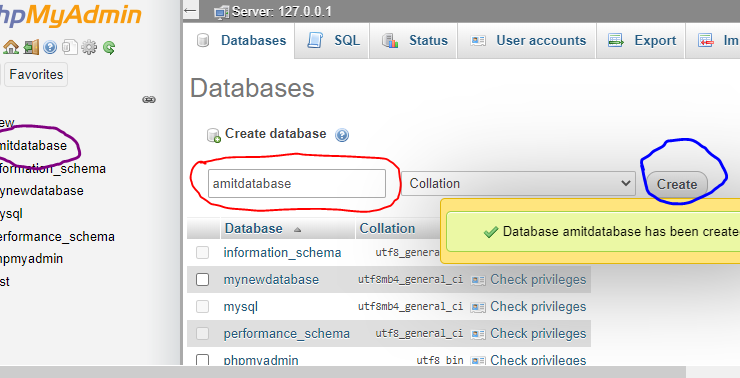Click the horizontal scrollbar at bottom

pos(342,371)
